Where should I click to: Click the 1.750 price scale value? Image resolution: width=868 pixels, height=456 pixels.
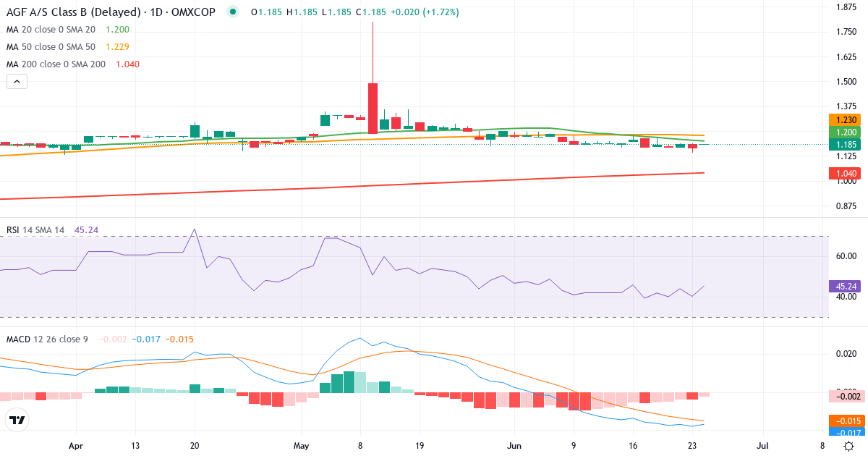pos(847,32)
